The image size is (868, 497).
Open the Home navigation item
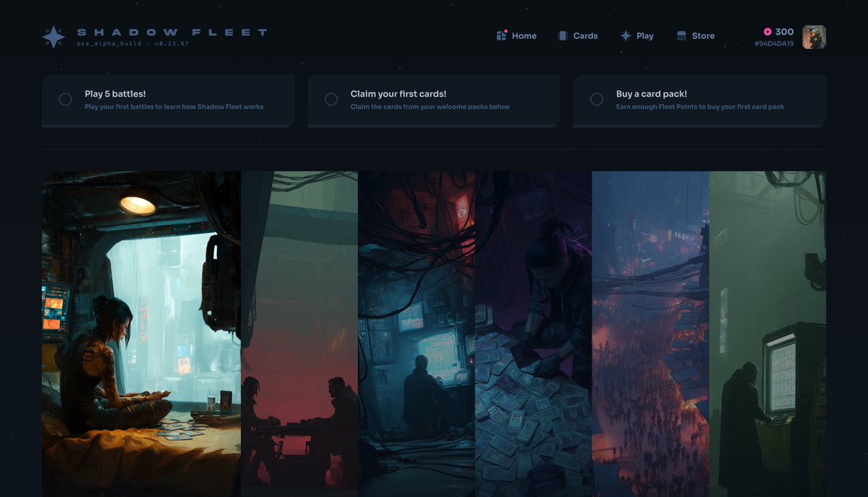pos(516,35)
